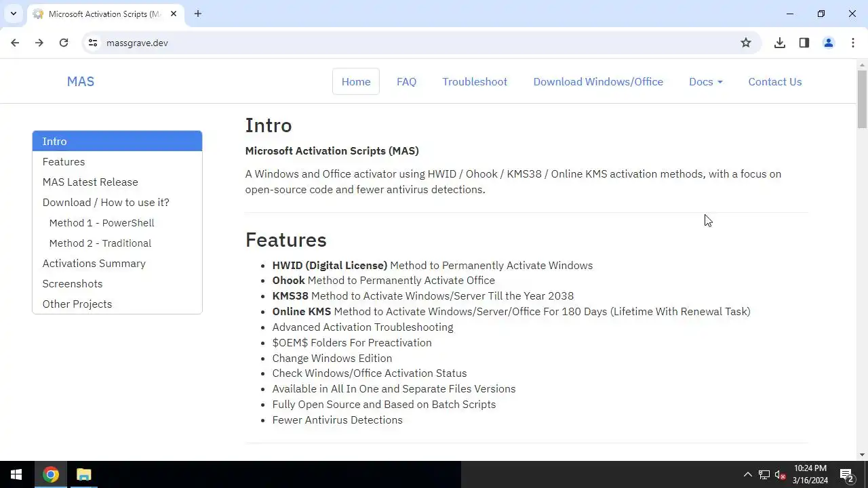Toggle the Chrome side panel
This screenshot has width=868, height=488.
coord(804,43)
